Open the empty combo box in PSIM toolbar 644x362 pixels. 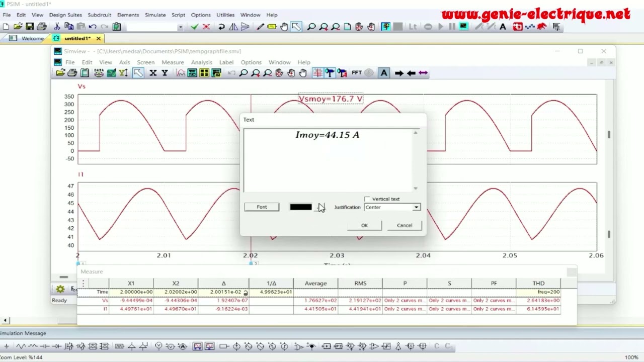tap(155, 27)
